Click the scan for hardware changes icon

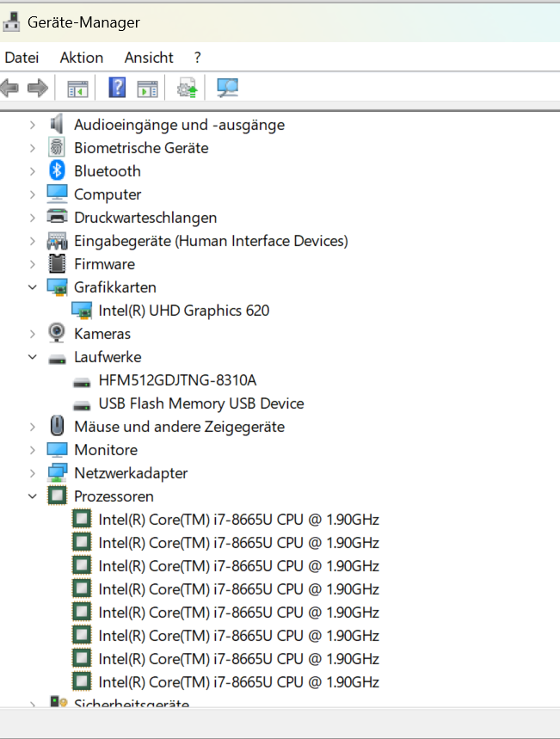coord(227,88)
